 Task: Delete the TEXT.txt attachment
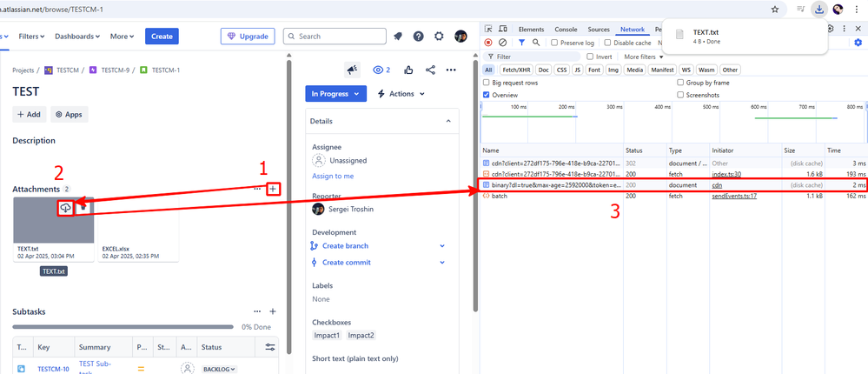click(83, 208)
